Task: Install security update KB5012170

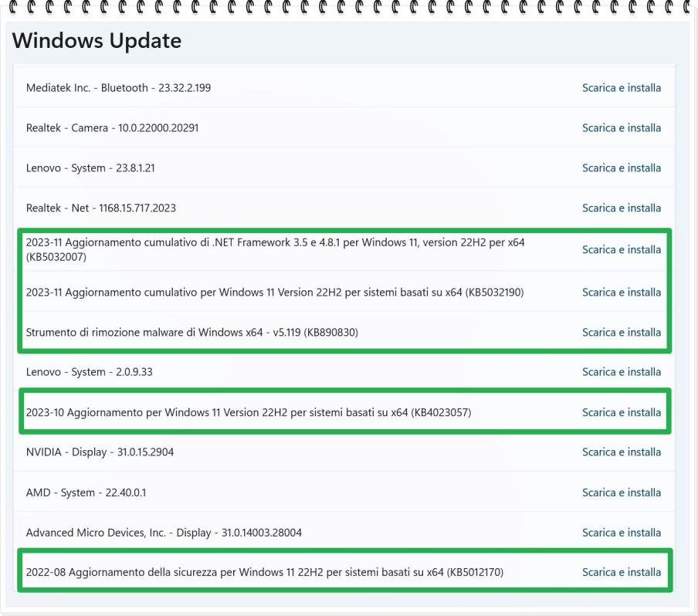Action: pyautogui.click(x=621, y=573)
